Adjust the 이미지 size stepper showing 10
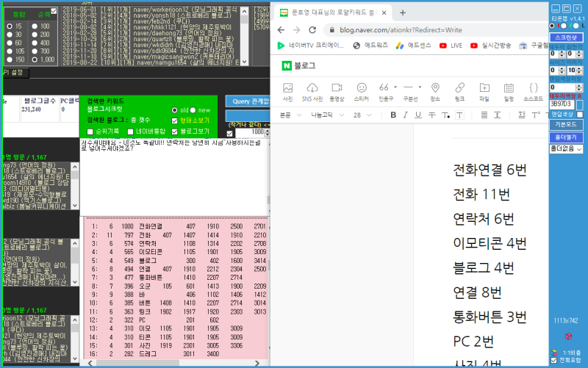This screenshot has width=588, height=368. pyautogui.click(x=579, y=70)
